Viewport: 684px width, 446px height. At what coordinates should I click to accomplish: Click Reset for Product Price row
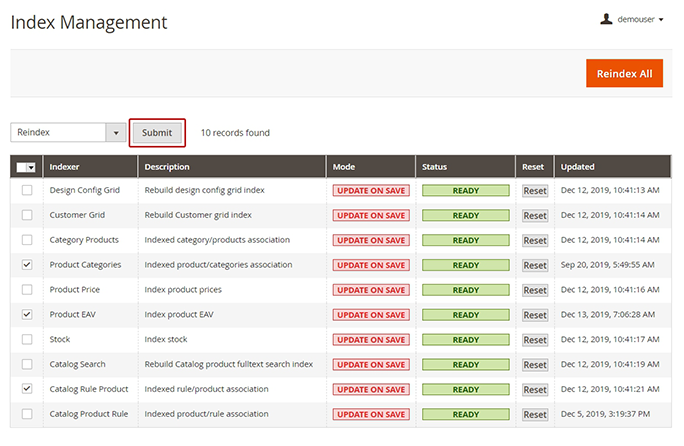[535, 290]
